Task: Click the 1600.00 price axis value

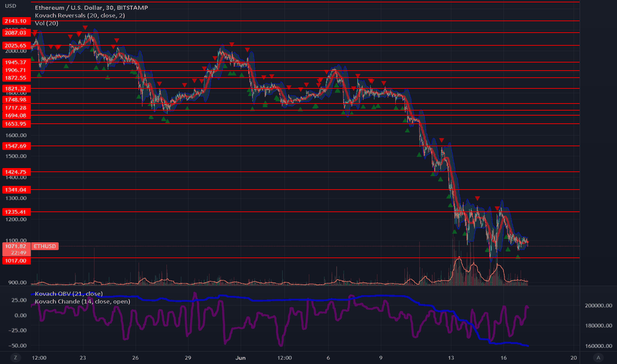Action: tap(16, 136)
